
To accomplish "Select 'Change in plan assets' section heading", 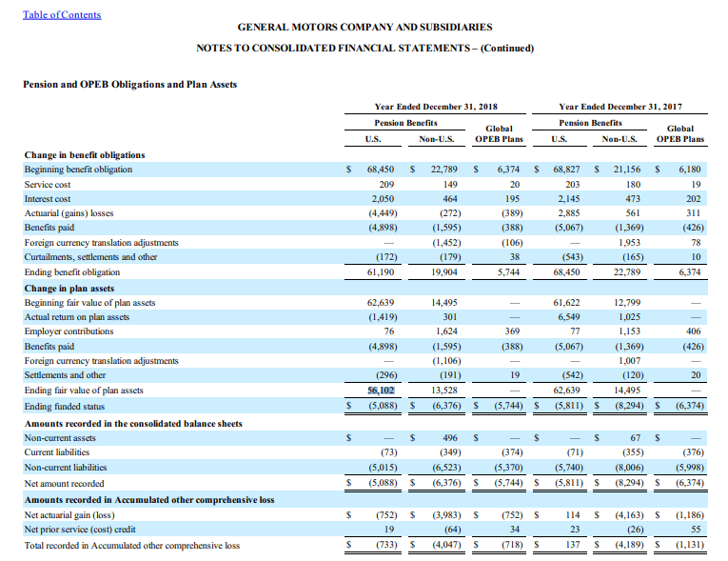I will click(x=69, y=289).
